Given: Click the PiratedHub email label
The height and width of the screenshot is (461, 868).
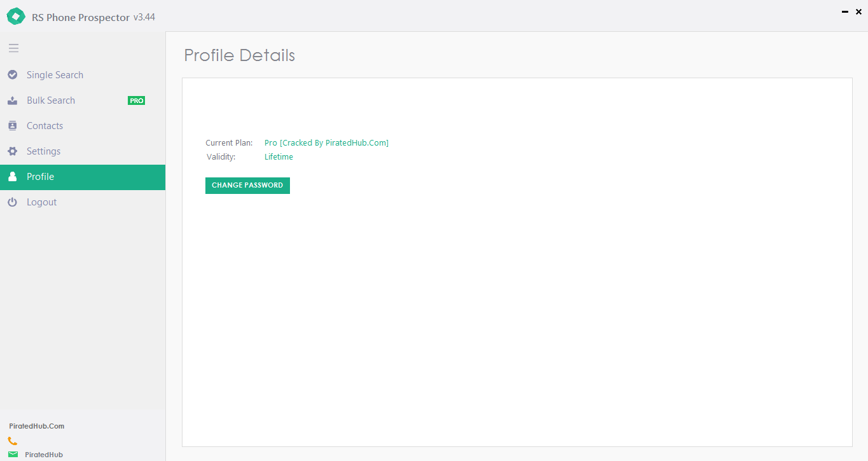Looking at the screenshot, I should [x=44, y=455].
